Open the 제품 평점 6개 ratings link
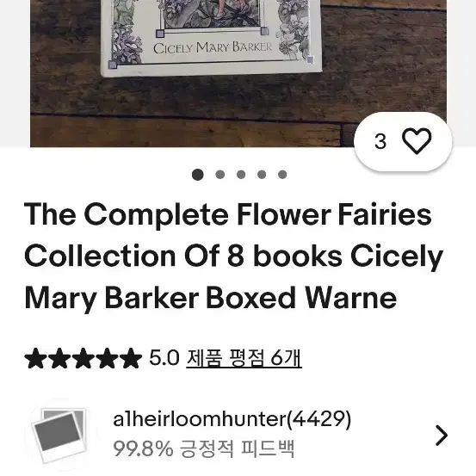 coord(244,358)
